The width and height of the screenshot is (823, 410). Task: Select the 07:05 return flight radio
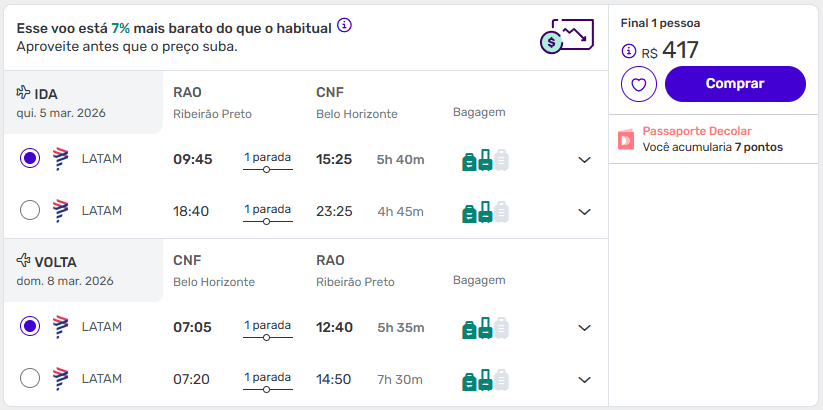point(30,326)
